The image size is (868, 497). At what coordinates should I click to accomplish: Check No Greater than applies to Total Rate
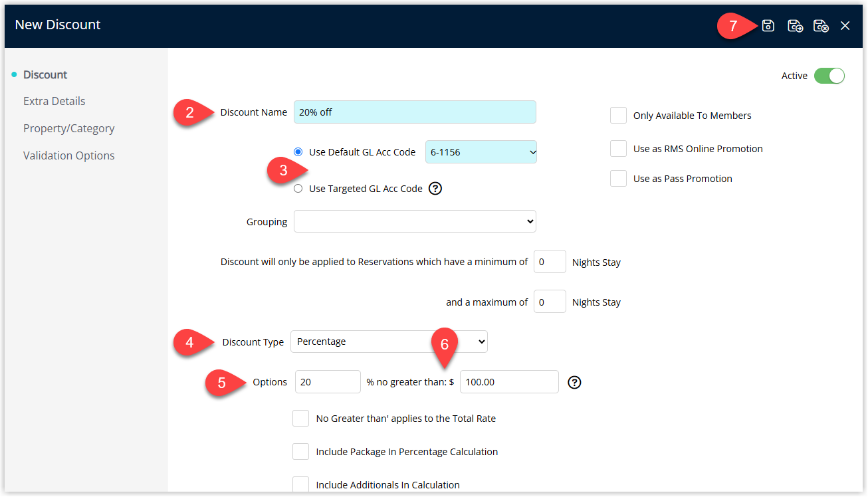click(x=300, y=419)
